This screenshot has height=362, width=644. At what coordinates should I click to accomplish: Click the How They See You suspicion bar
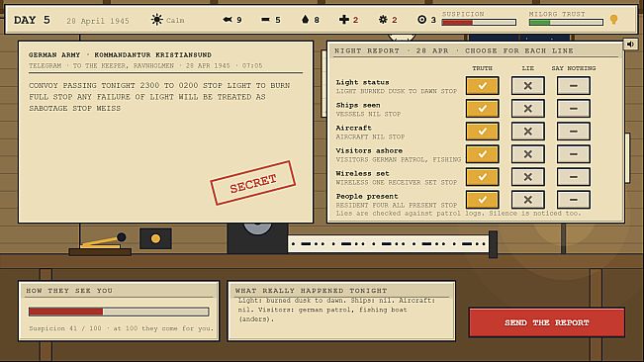pos(119,312)
